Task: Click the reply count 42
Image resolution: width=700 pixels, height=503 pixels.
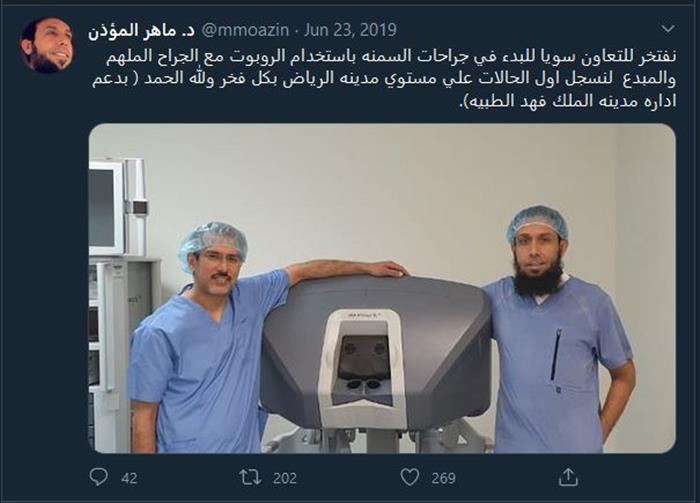Action: [x=129, y=478]
